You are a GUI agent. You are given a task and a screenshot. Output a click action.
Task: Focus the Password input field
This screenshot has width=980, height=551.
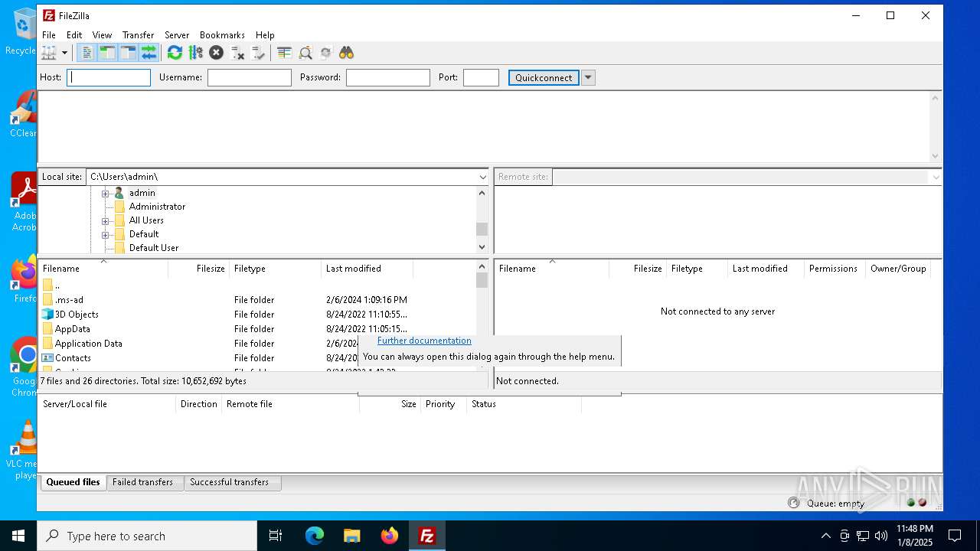tap(388, 77)
